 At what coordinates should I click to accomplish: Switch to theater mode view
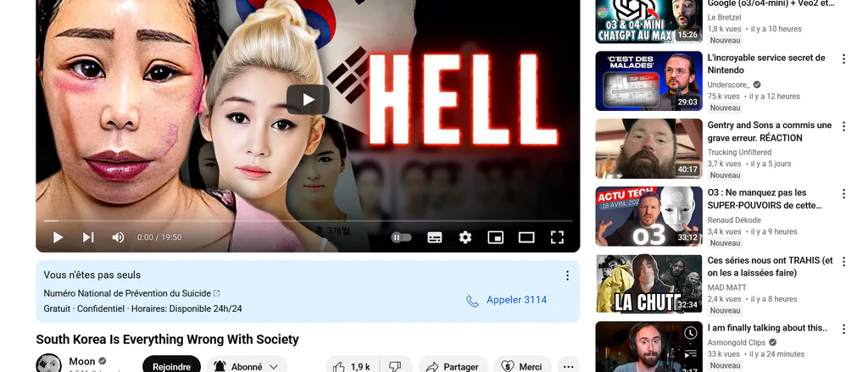(x=526, y=237)
